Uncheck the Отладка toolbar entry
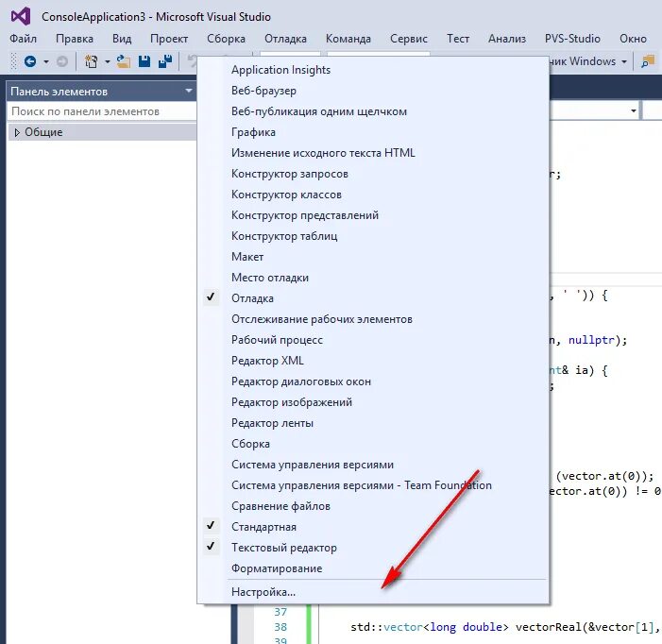The width and height of the screenshot is (662, 644). point(374,298)
